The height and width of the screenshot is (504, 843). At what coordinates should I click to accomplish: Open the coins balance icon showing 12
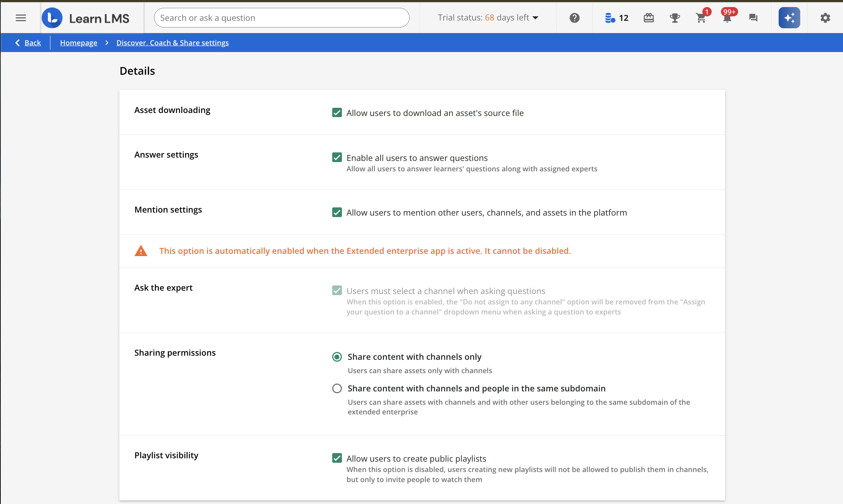click(x=616, y=18)
